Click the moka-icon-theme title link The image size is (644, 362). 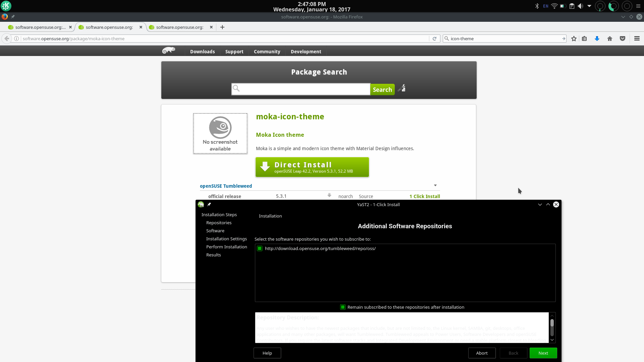[290, 117]
